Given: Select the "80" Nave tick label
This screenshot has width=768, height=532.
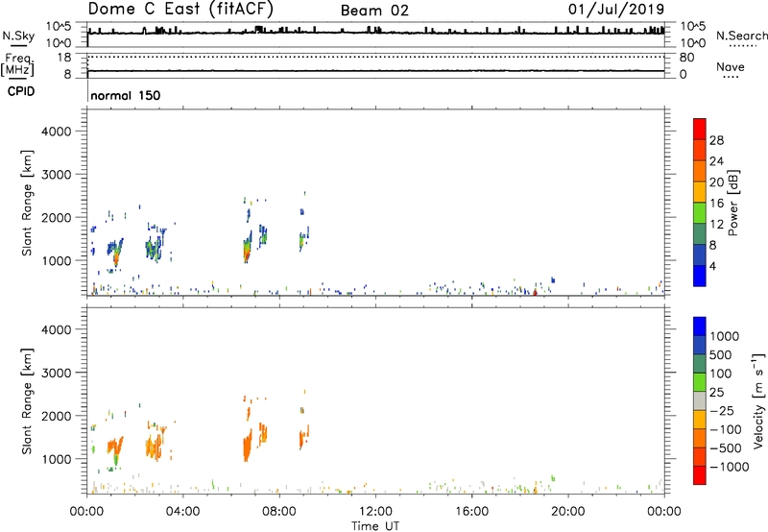Looking at the screenshot, I should [686, 58].
